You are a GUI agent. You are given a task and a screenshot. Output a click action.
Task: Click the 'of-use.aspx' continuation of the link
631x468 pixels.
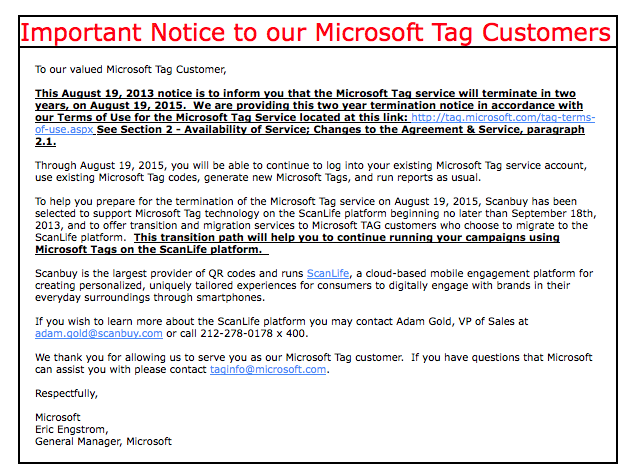[64, 130]
